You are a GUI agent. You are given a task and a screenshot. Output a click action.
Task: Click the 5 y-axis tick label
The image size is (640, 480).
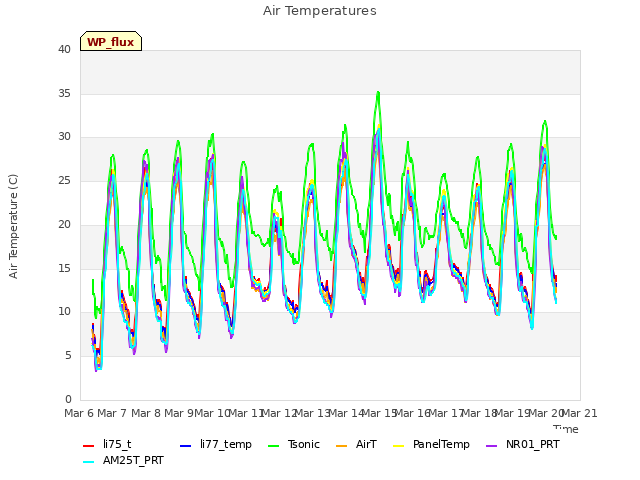click(68, 356)
